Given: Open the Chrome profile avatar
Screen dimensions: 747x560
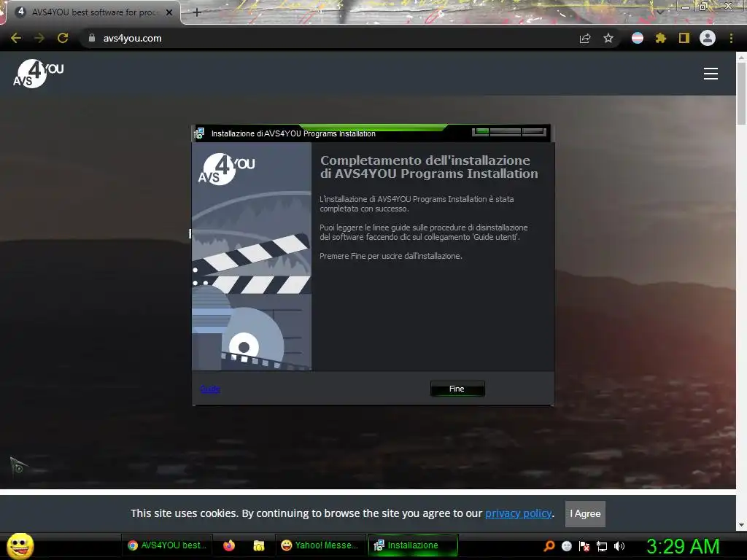Looking at the screenshot, I should pos(708,38).
